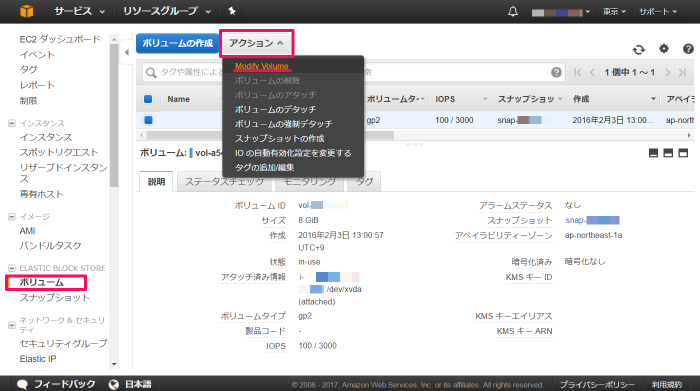Open the settings gear icon

pos(664,49)
